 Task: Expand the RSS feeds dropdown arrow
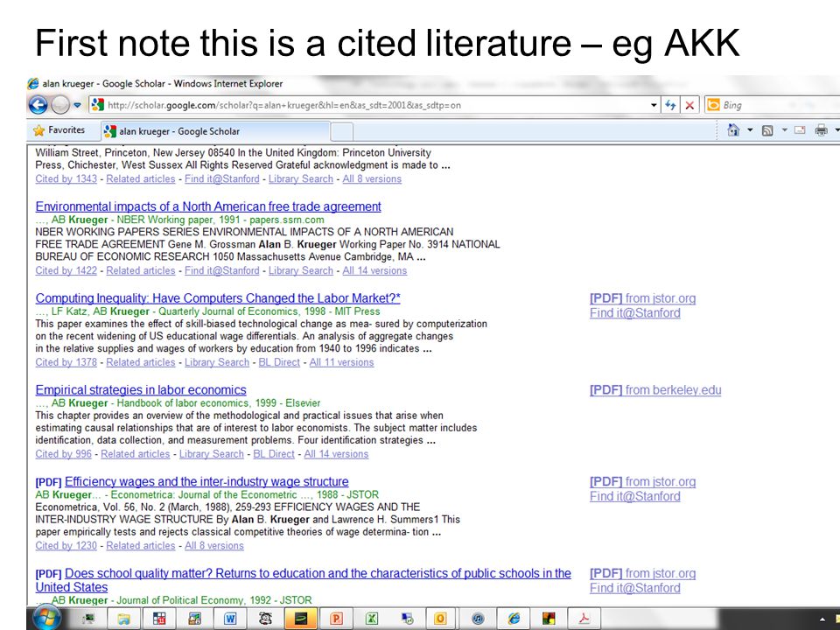point(784,129)
